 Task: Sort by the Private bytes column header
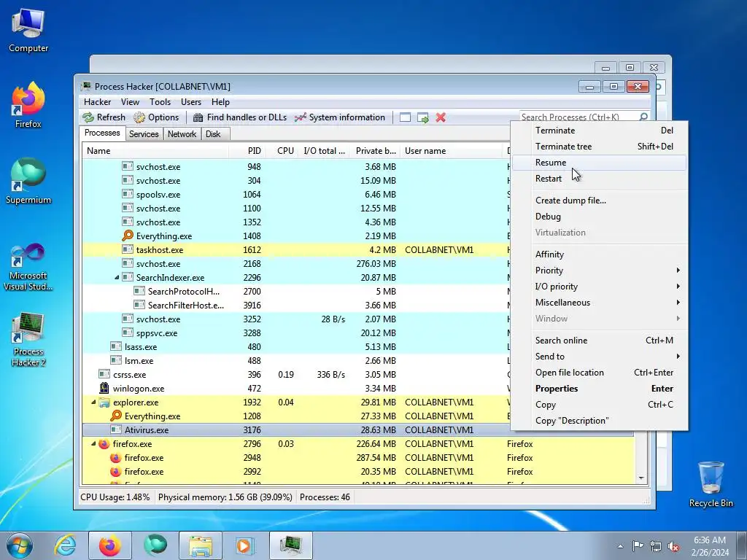pyautogui.click(x=375, y=151)
